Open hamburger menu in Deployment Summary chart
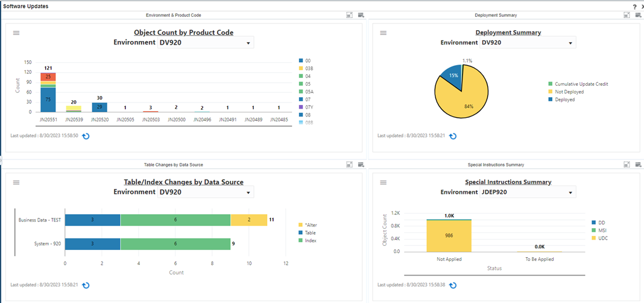 pos(384,33)
